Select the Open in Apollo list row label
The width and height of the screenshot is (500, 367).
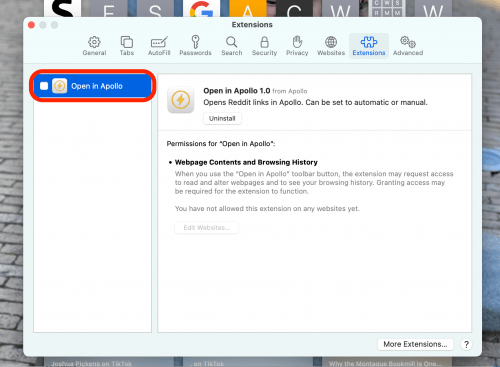97,86
